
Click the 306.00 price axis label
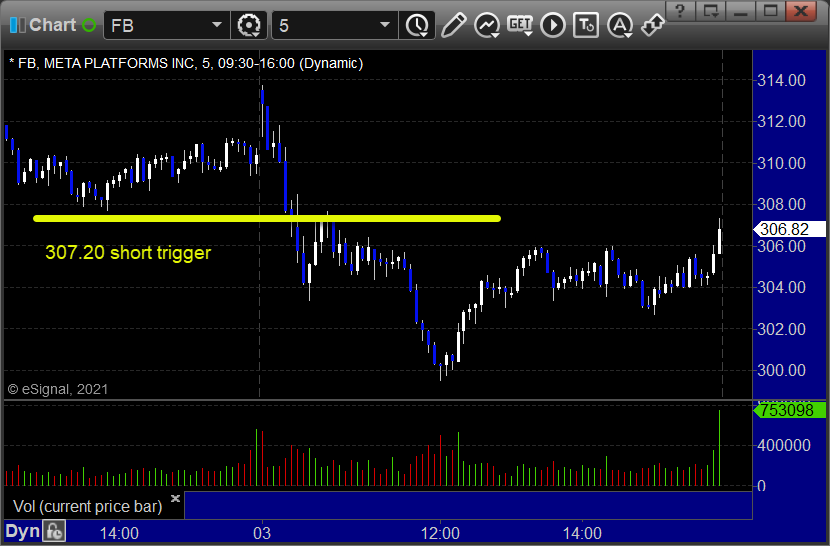781,246
